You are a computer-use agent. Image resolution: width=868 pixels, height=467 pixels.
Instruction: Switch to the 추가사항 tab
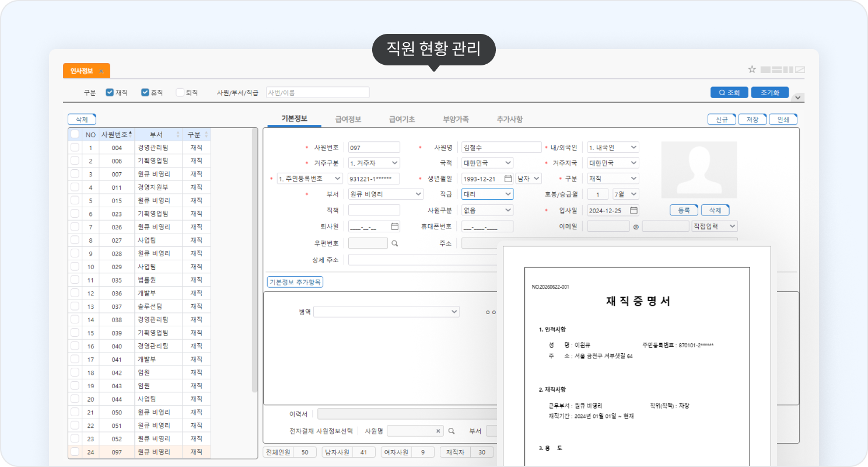509,119
